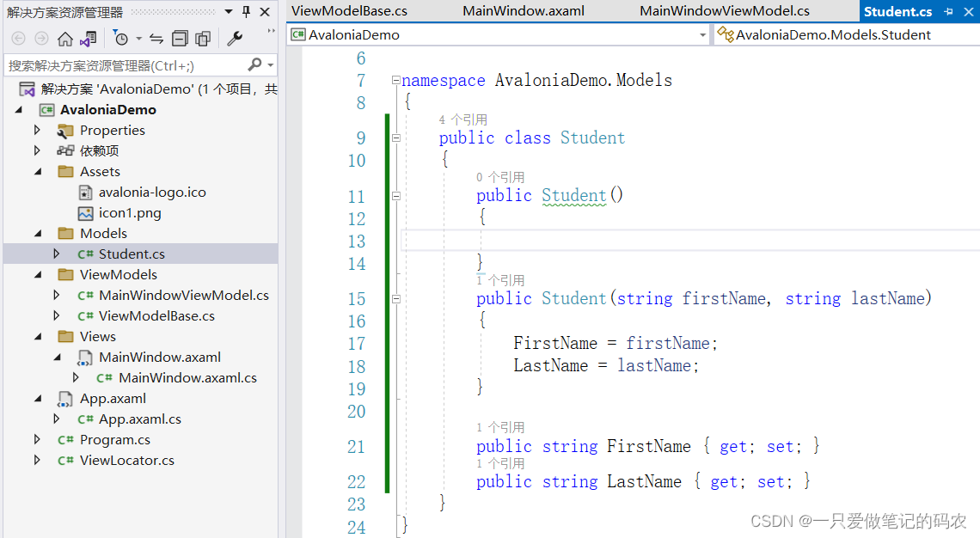Collapse the ViewModels folder
This screenshot has height=538, width=980.
pos(38,274)
